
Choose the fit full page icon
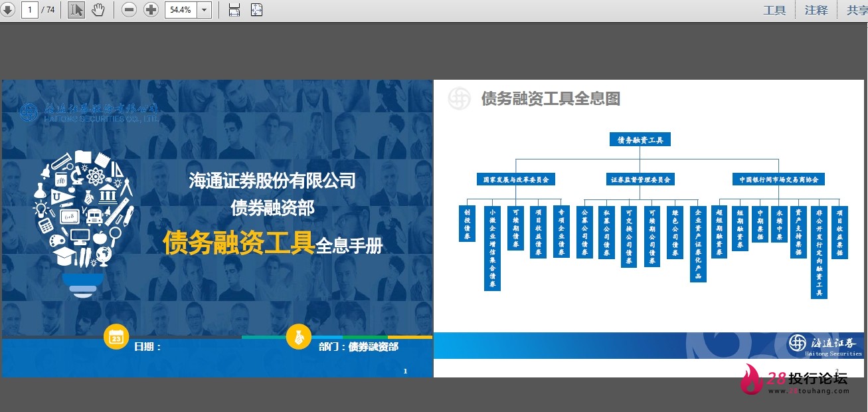pos(256,10)
